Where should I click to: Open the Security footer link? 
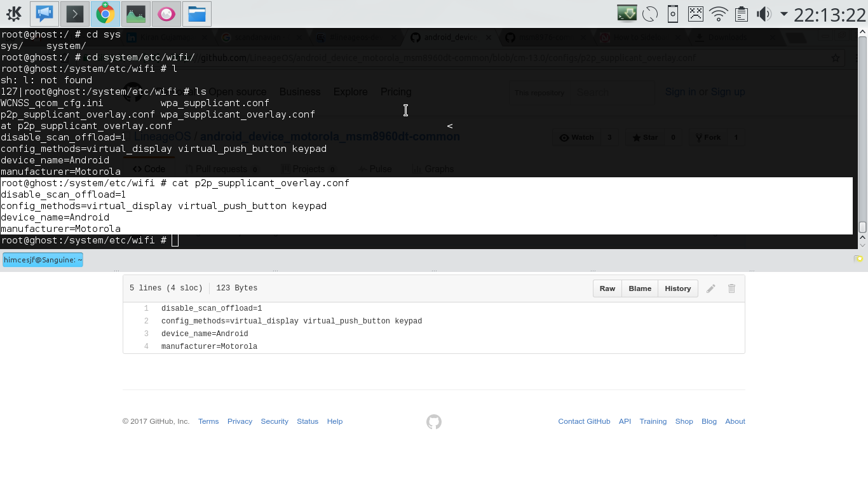pos(275,421)
